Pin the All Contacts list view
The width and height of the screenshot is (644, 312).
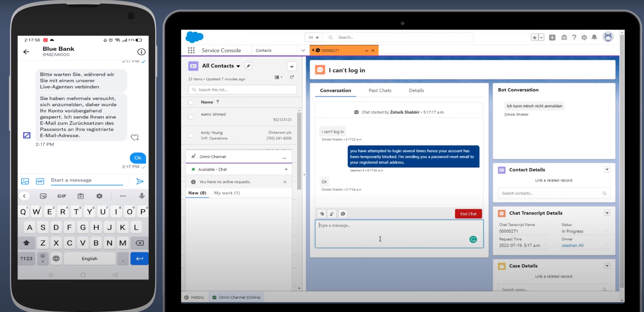(x=248, y=66)
